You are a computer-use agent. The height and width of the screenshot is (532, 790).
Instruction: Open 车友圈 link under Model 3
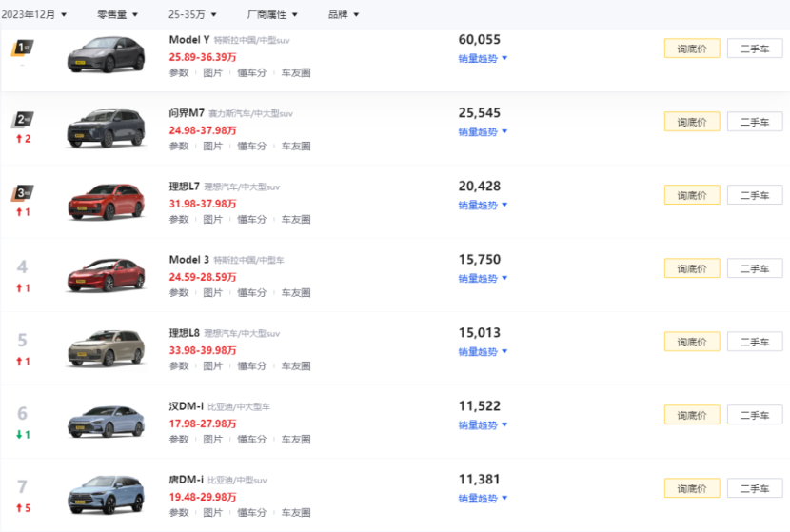[x=296, y=293]
